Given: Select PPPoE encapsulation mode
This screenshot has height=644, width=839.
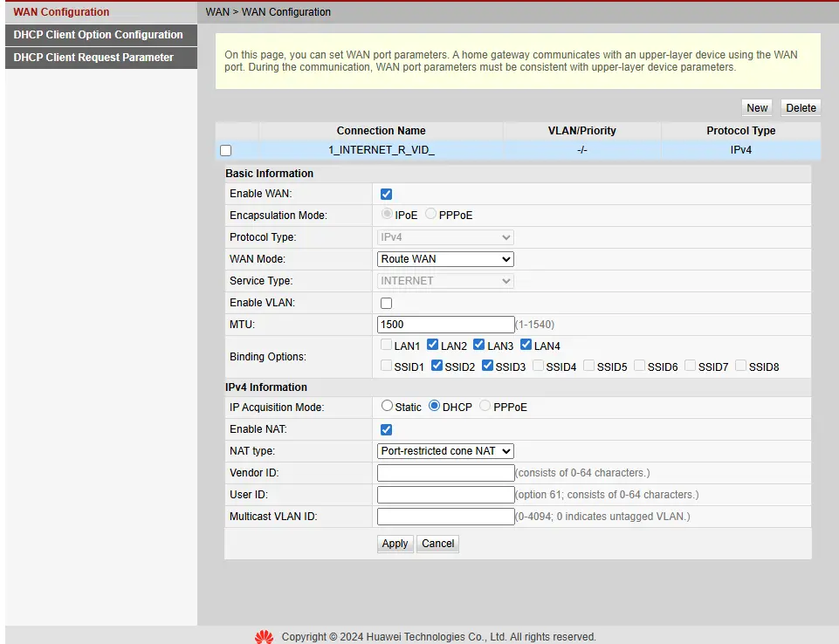Looking at the screenshot, I should (430, 214).
